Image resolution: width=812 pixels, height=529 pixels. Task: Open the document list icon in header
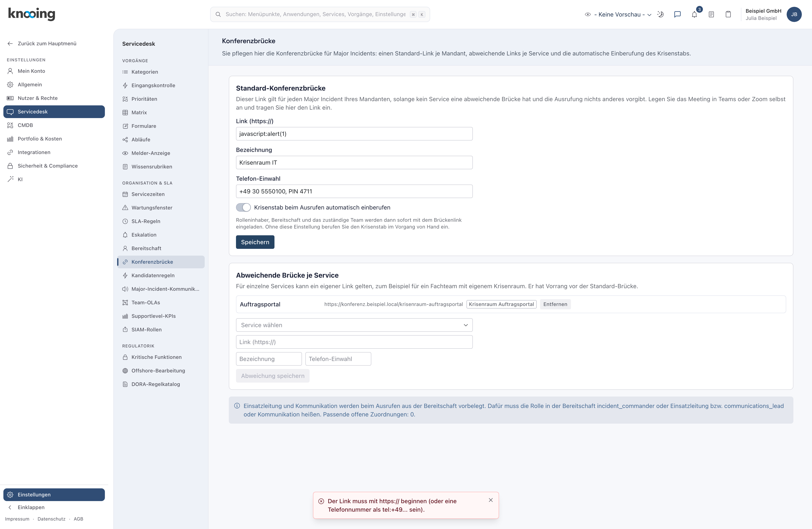[x=711, y=14]
